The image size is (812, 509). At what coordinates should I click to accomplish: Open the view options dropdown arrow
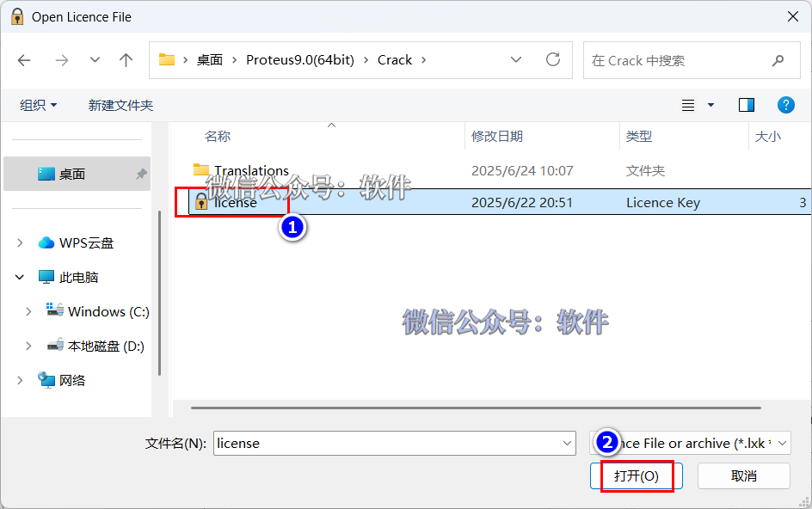click(x=711, y=105)
